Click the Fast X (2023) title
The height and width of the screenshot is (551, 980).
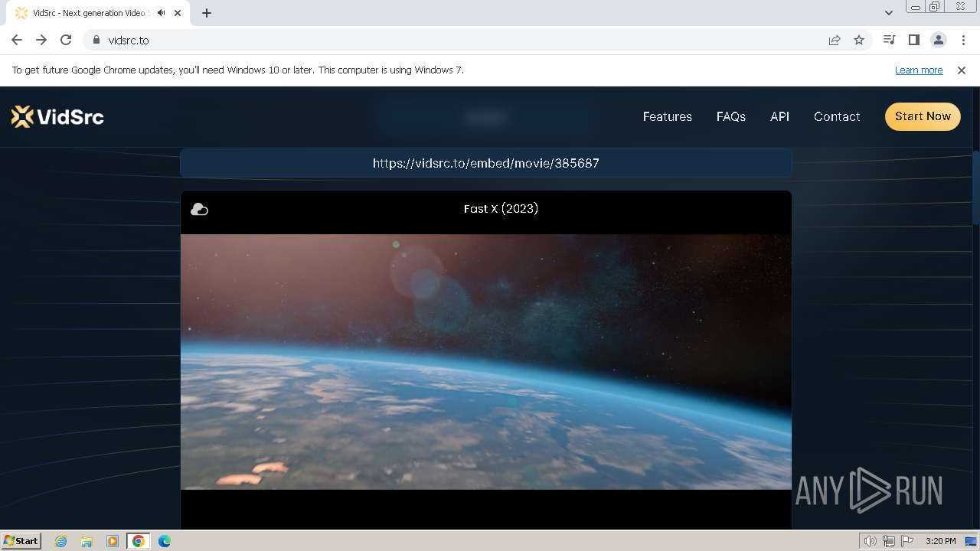coord(501,208)
